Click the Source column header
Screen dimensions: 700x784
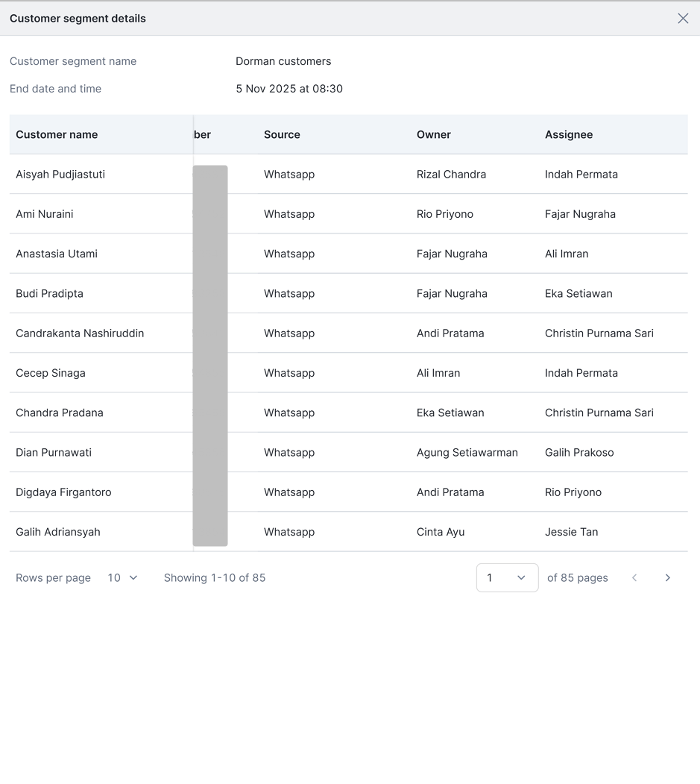(282, 134)
